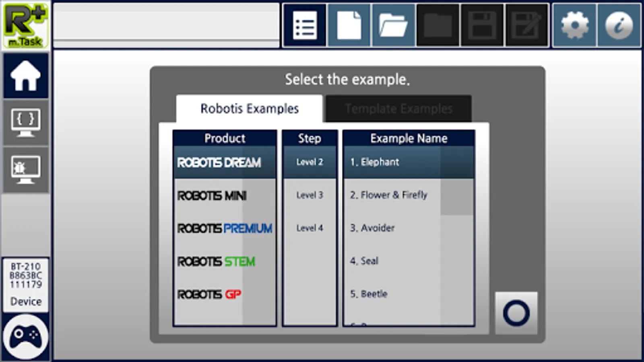Show app information with the i icon
The image size is (644, 362).
click(x=619, y=25)
